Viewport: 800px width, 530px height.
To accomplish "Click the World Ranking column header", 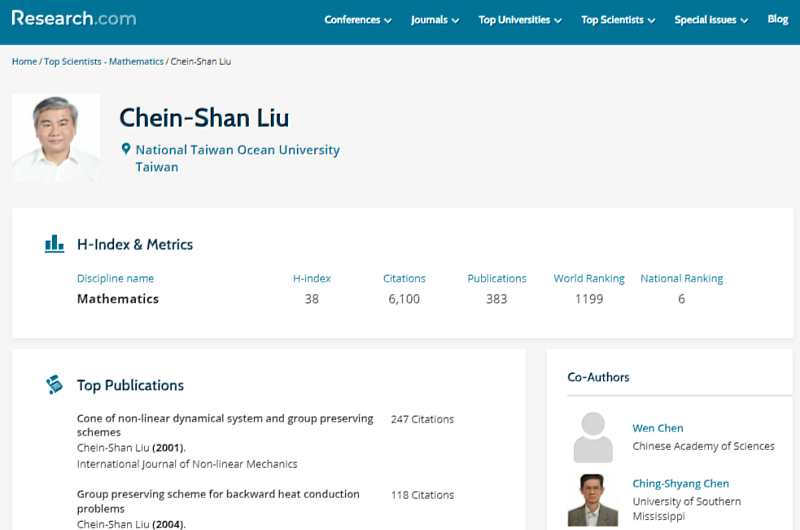I will (x=589, y=279).
